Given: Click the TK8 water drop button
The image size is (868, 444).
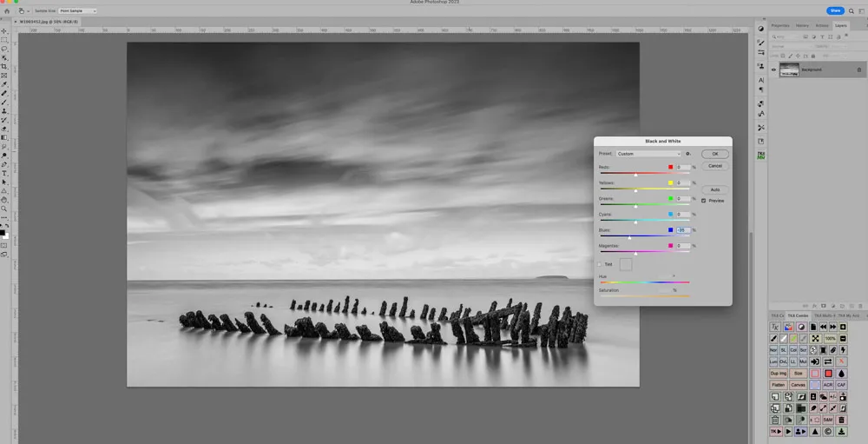Looking at the screenshot, I should tap(841, 374).
